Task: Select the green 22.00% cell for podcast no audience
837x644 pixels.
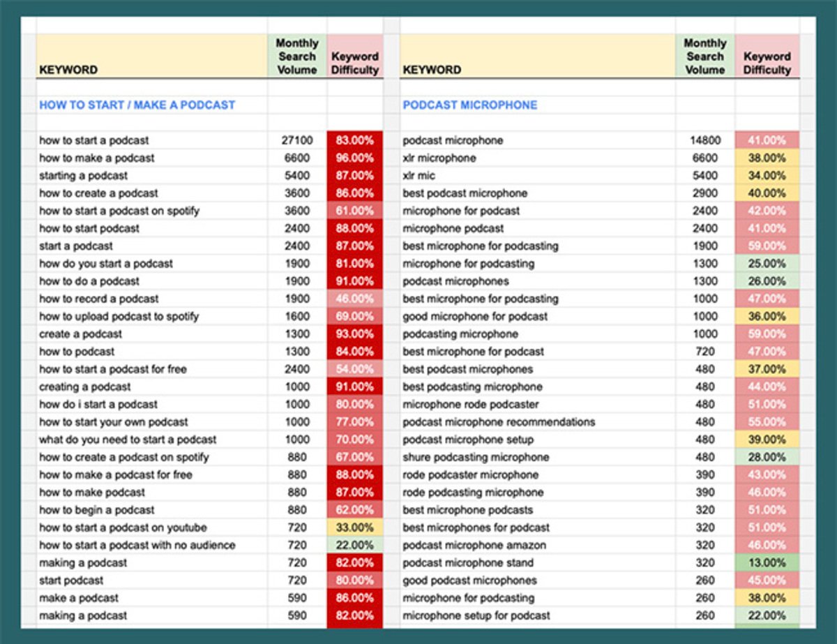Action: click(x=355, y=545)
